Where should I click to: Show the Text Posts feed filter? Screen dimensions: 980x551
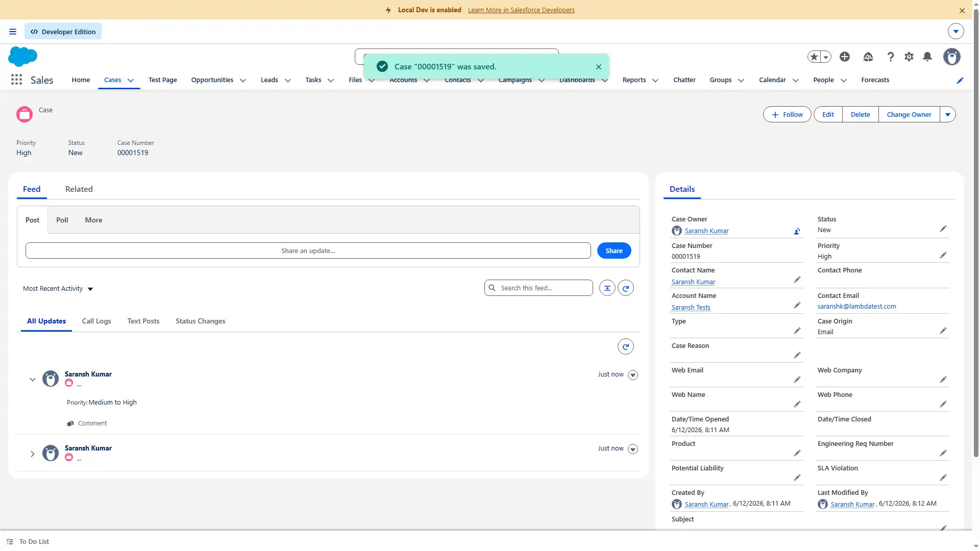[143, 321]
